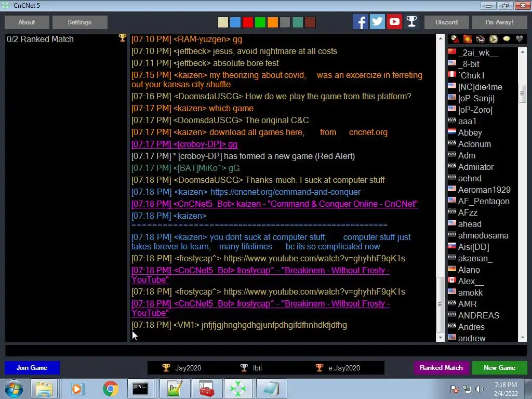
Task: Click the player list scrollbar thumb
Action: coord(523,93)
